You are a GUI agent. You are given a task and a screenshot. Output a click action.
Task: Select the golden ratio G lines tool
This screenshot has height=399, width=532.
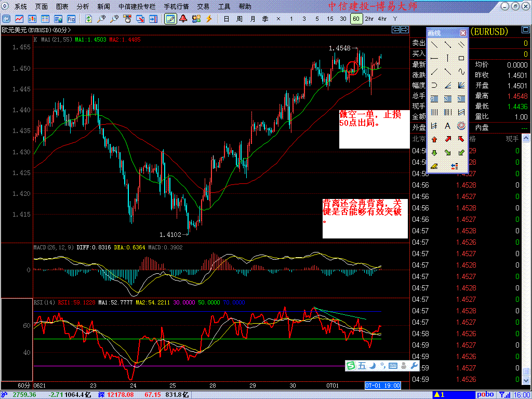[x=434, y=99]
